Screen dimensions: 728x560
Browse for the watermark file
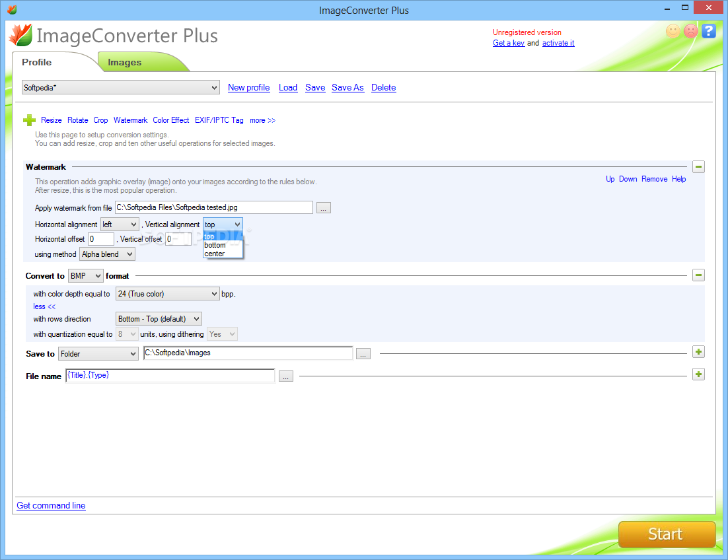324,208
